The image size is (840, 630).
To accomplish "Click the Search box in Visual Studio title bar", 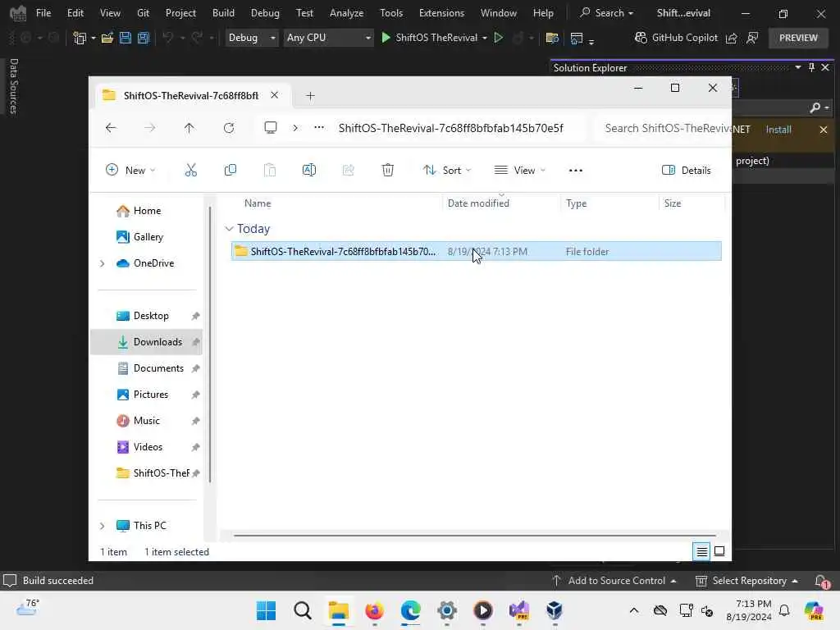I will 607,13.
